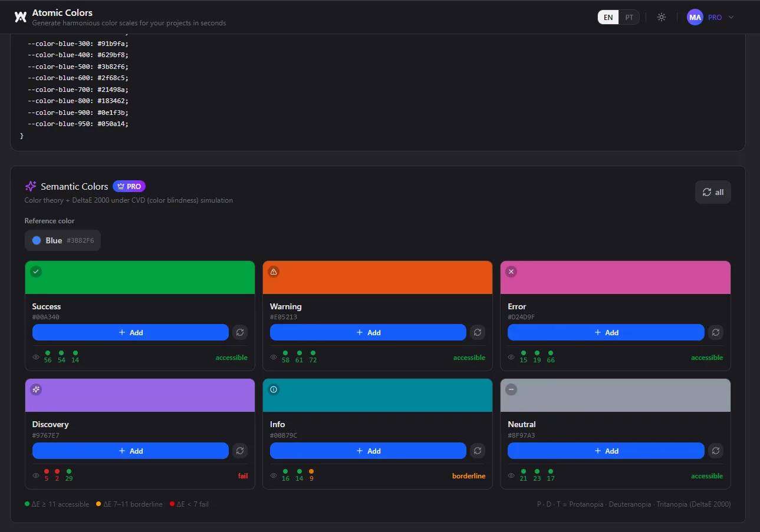
Task: Toggle the eye icon in Discovery card
Action: coord(36,475)
